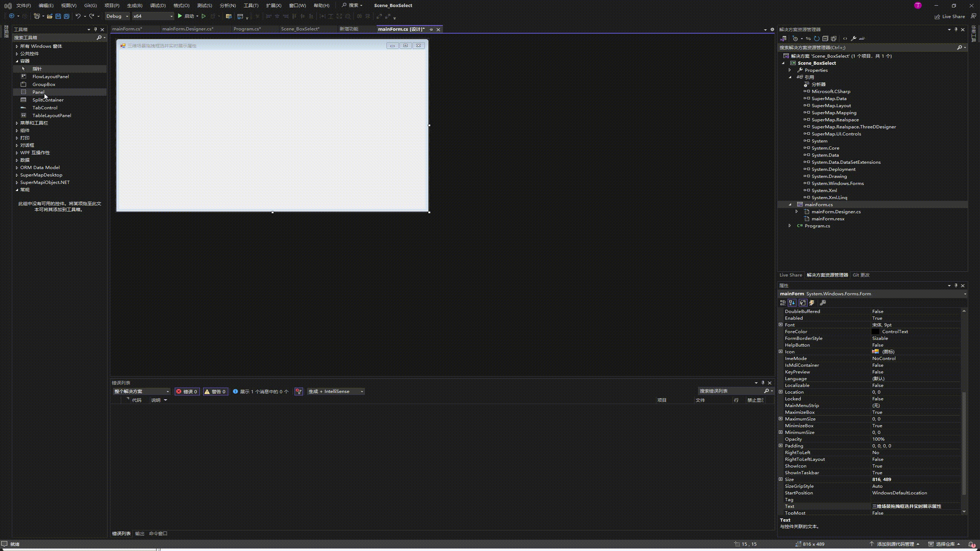The width and height of the screenshot is (980, 551).
Task: Pin the Solution Explorer panel with pushpin
Action: [x=956, y=29]
